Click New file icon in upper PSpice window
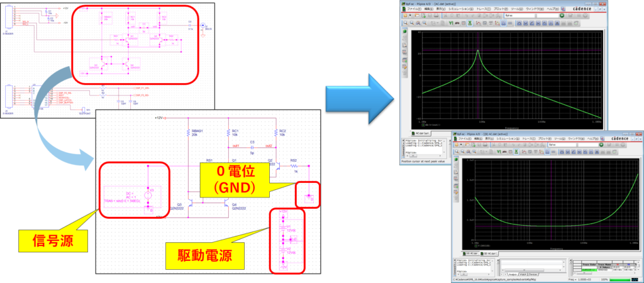This screenshot has width=644, height=283. (x=406, y=16)
